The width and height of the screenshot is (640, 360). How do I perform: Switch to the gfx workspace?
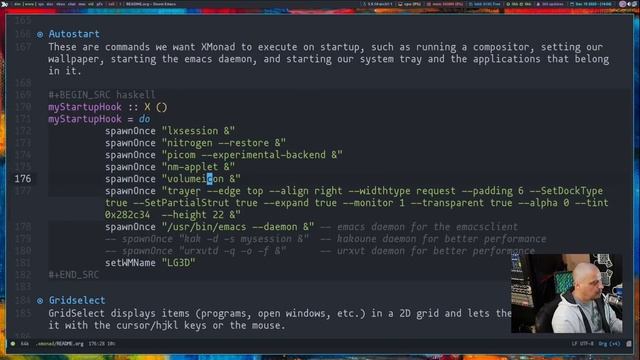click(x=100, y=4)
